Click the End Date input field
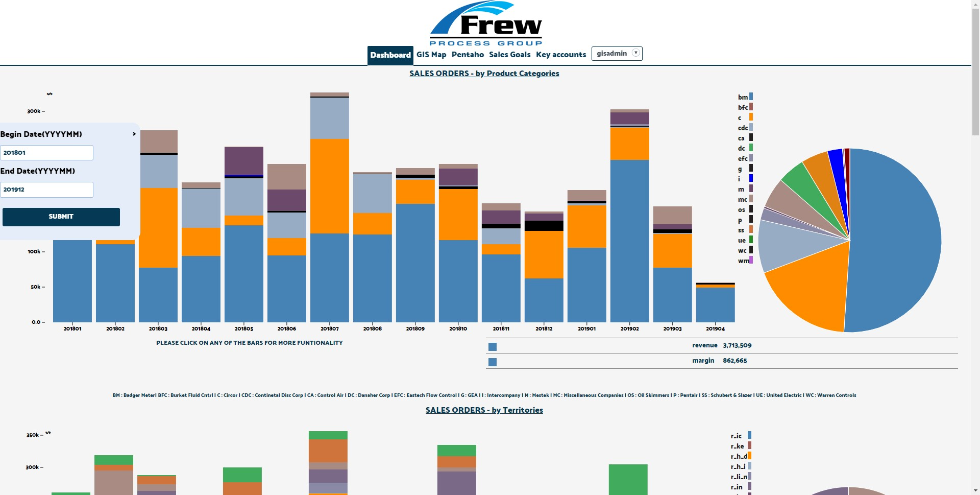 pyautogui.click(x=46, y=190)
